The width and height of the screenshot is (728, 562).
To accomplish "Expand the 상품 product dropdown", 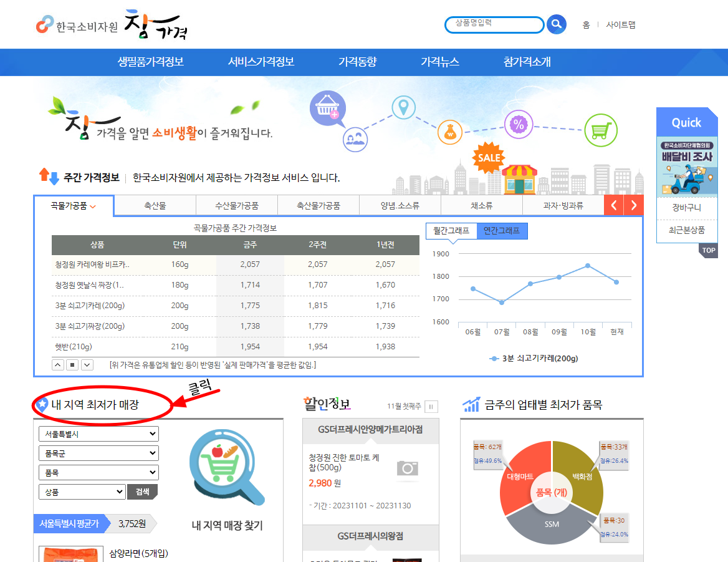I will click(x=82, y=492).
